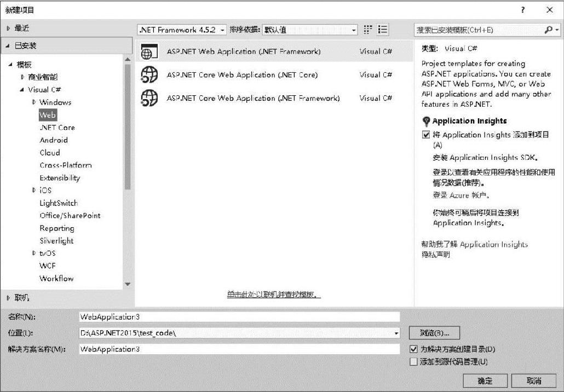Screen dimensions: 564x392
Task: Open the sort by dropdown
Action: [310, 30]
